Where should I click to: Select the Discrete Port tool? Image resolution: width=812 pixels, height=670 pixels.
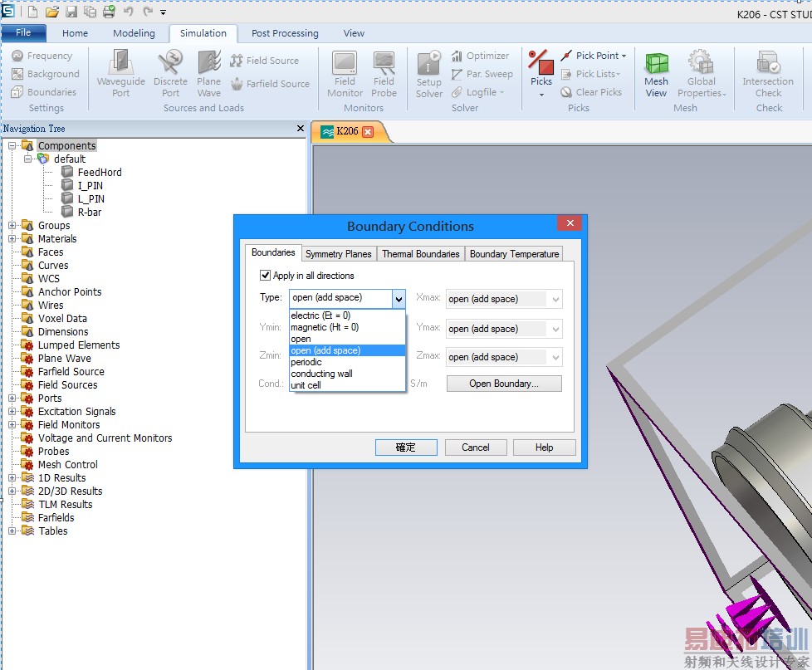170,74
